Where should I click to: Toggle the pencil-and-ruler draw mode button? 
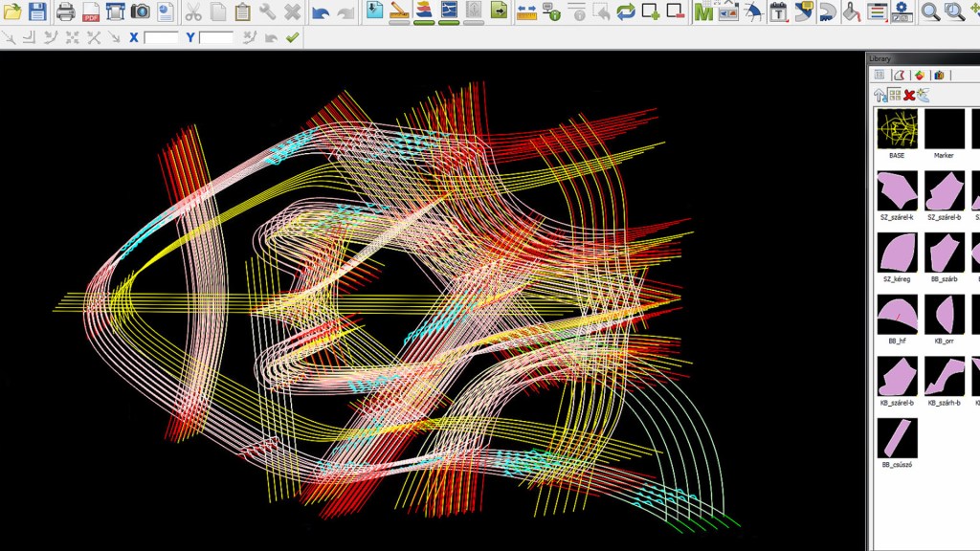(399, 11)
